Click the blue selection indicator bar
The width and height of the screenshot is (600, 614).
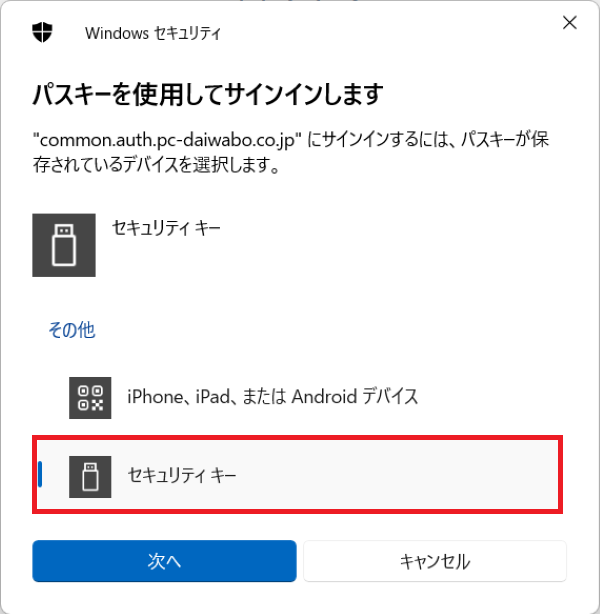40,474
